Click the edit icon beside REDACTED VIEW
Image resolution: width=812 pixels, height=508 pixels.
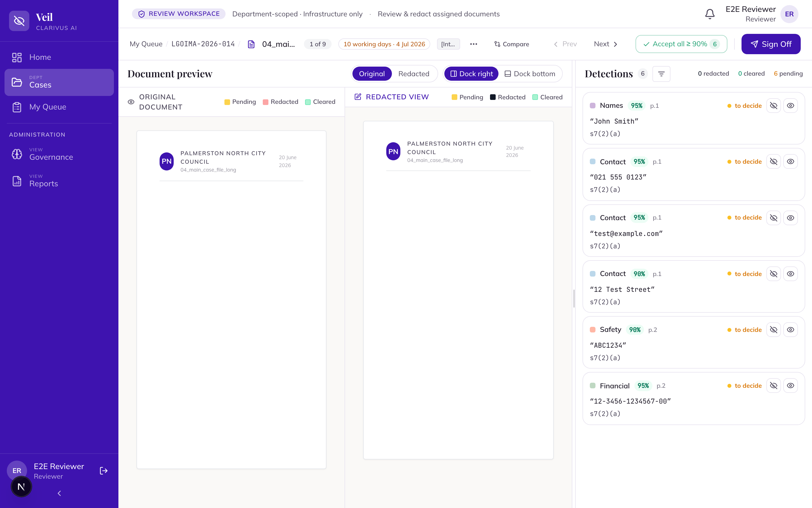click(x=358, y=97)
